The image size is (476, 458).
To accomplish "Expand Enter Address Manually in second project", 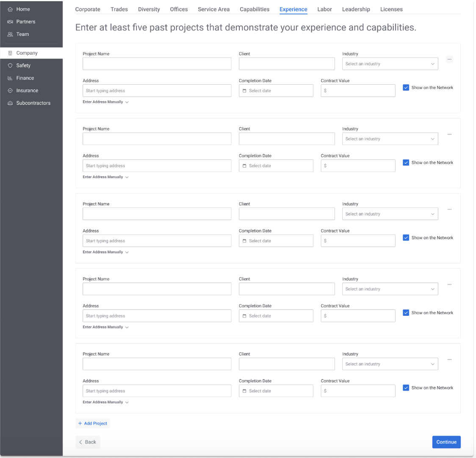I will pos(105,177).
